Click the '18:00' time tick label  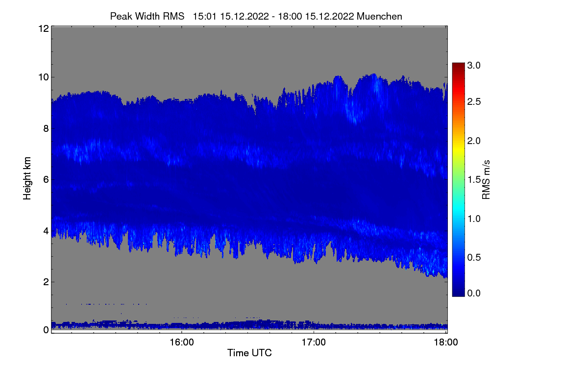pos(445,343)
